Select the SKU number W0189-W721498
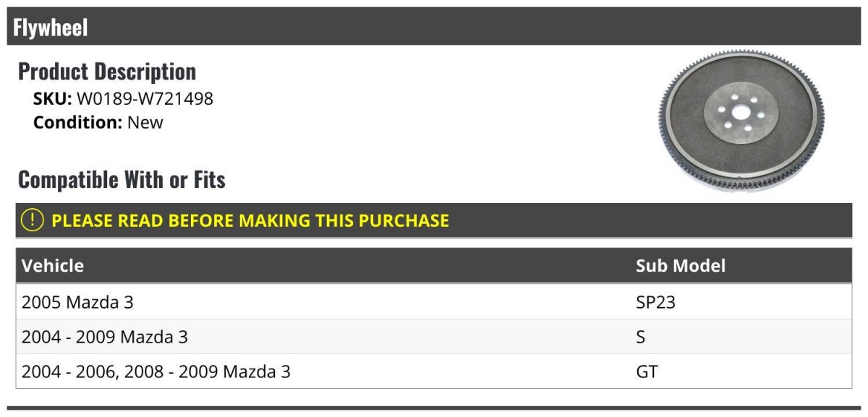Screen dimensions: 868x417 (x=145, y=99)
